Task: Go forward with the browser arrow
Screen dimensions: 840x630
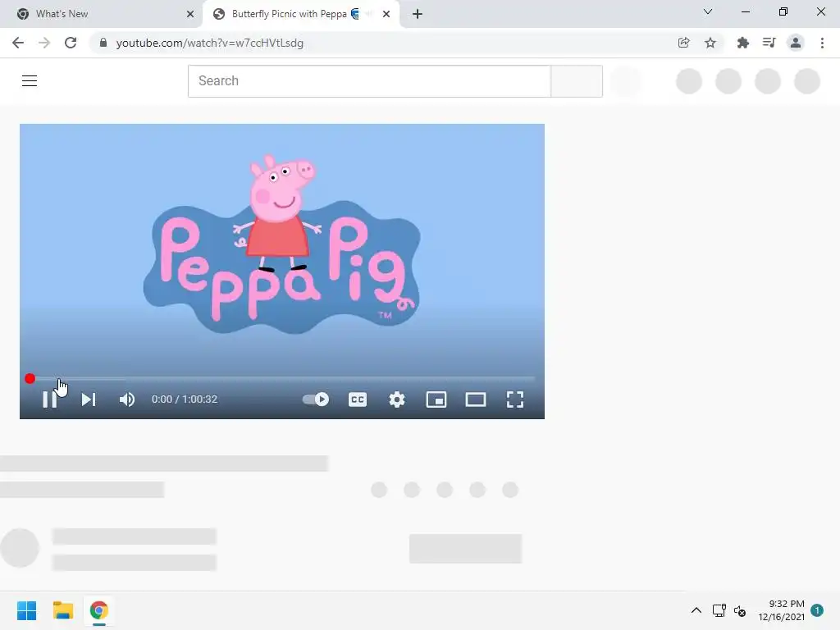Action: click(x=44, y=43)
